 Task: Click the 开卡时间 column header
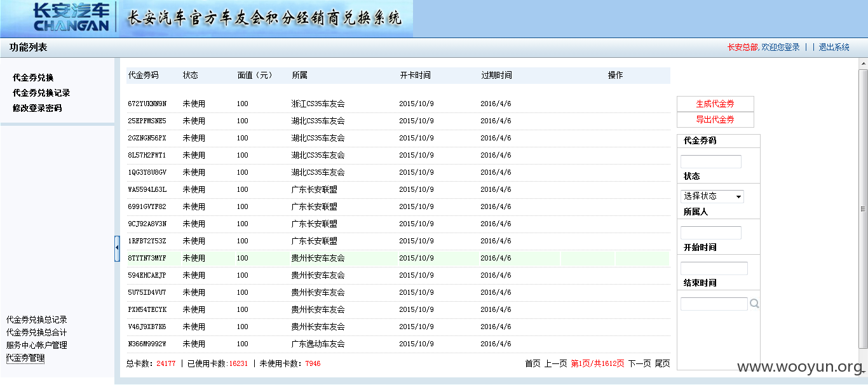click(x=416, y=75)
